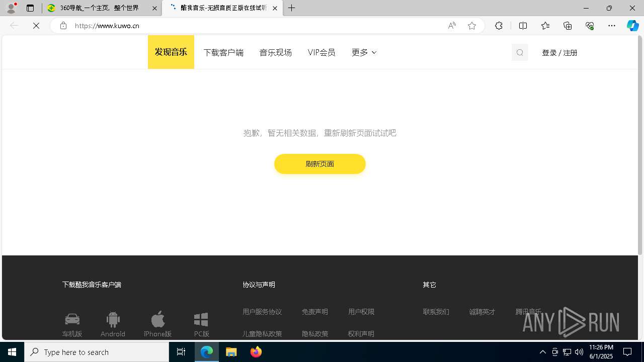
Task: Open 联系我们 link
Action: (436, 312)
